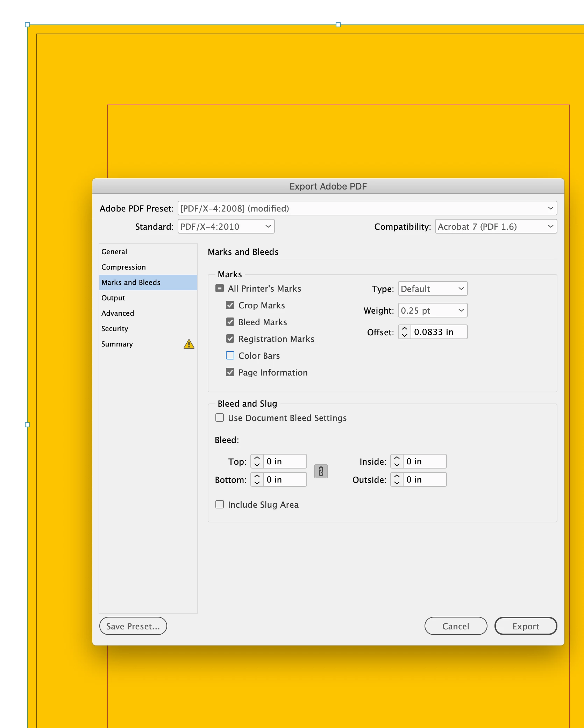Screen dimensions: 584x728
Task: Click the Inside bleed value field
Action: (x=425, y=461)
